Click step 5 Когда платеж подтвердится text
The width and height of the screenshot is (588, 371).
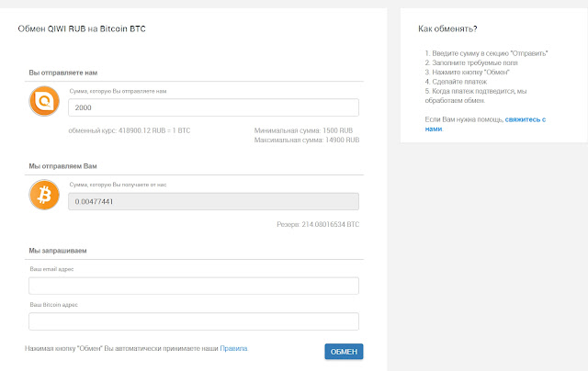pyautogui.click(x=476, y=96)
